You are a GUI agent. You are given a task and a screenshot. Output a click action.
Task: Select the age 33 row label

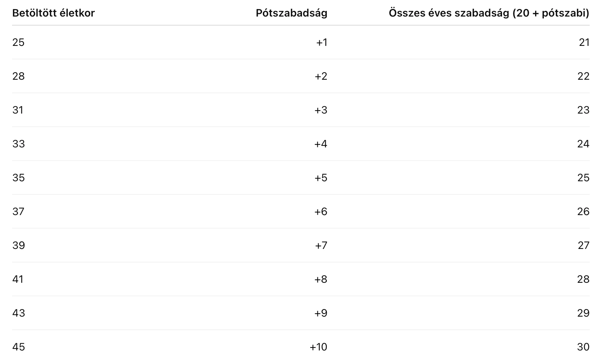[18, 144]
